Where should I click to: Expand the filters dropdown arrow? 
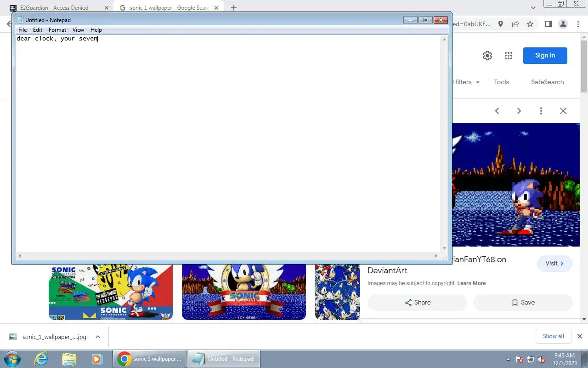coord(478,82)
